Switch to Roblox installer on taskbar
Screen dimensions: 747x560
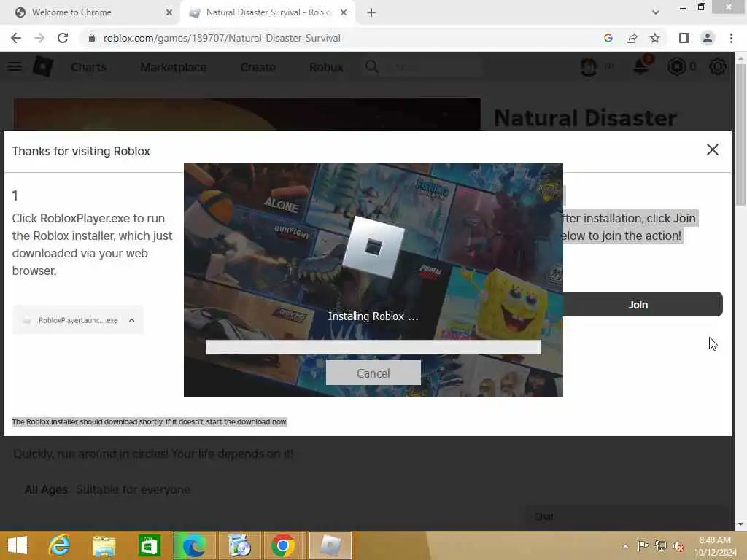pyautogui.click(x=330, y=545)
